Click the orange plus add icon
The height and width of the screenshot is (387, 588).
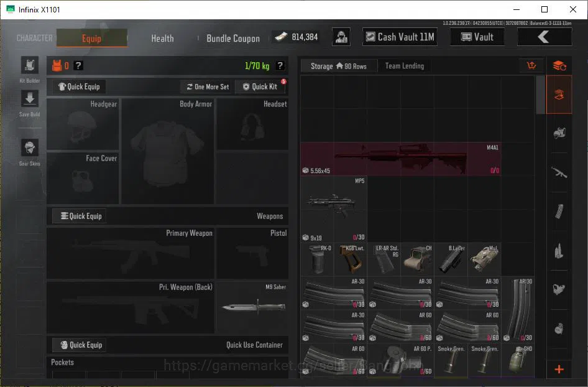click(559, 370)
